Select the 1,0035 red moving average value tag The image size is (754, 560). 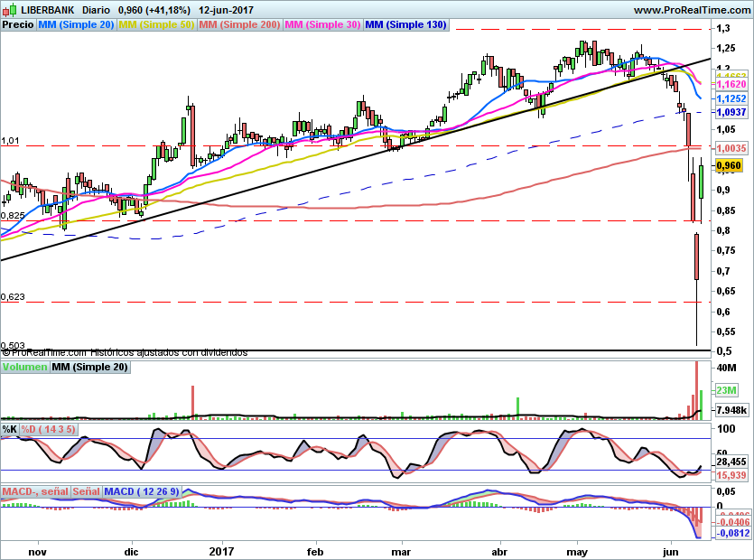click(730, 147)
